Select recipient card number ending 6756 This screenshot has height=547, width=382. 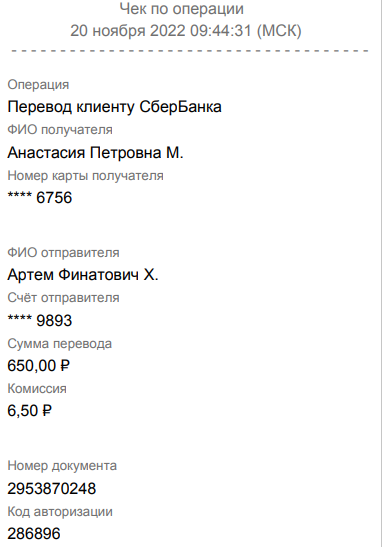tap(40, 198)
